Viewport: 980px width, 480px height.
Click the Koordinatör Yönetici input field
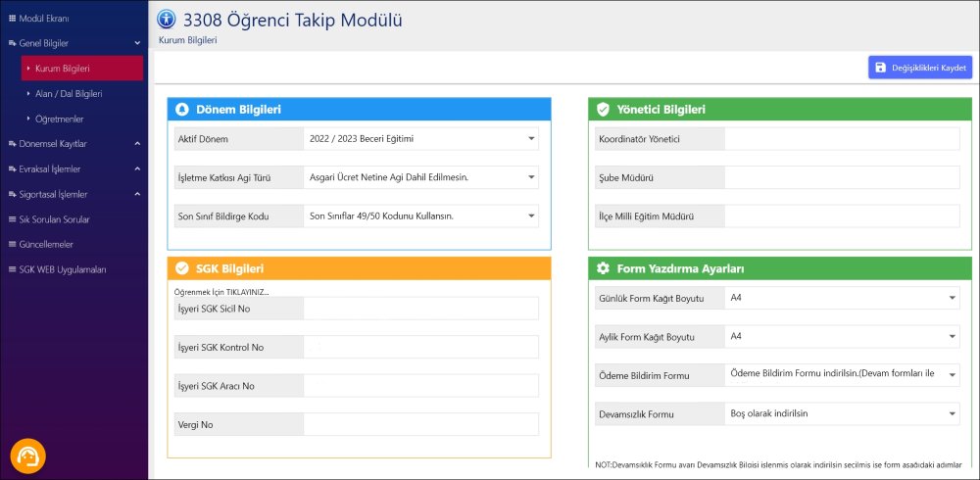click(842, 139)
